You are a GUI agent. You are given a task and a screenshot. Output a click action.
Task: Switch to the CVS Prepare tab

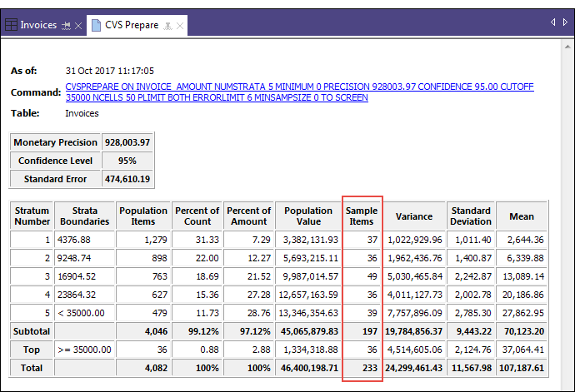click(131, 25)
